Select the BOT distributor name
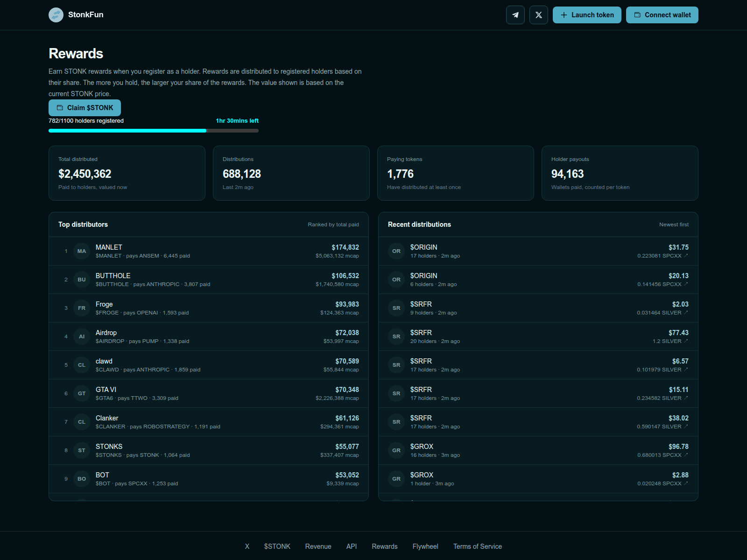 tap(102, 475)
